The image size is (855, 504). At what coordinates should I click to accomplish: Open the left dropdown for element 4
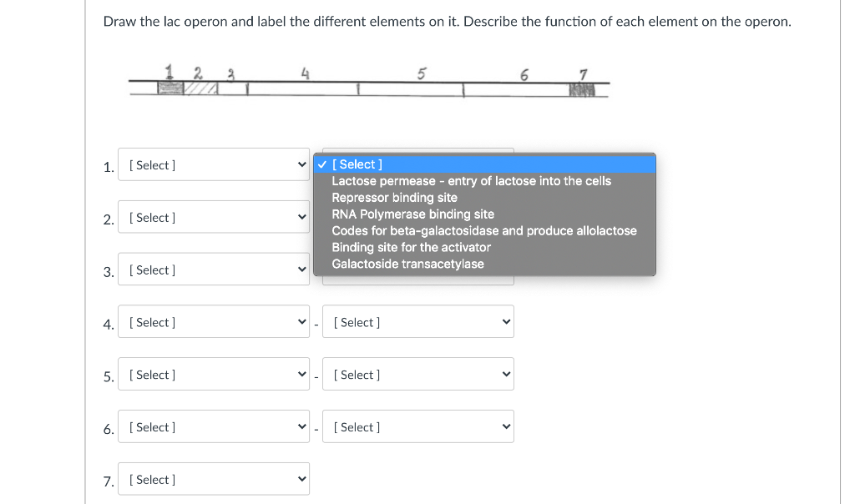tap(214, 321)
